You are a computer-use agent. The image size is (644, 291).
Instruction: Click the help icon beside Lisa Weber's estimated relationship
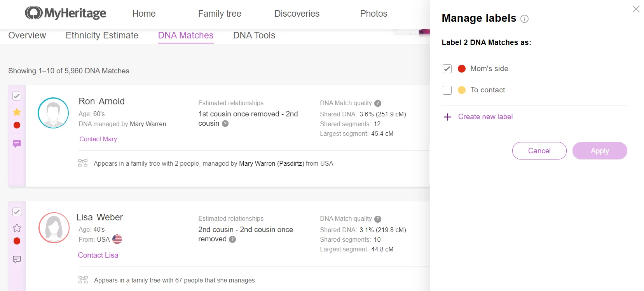click(232, 239)
